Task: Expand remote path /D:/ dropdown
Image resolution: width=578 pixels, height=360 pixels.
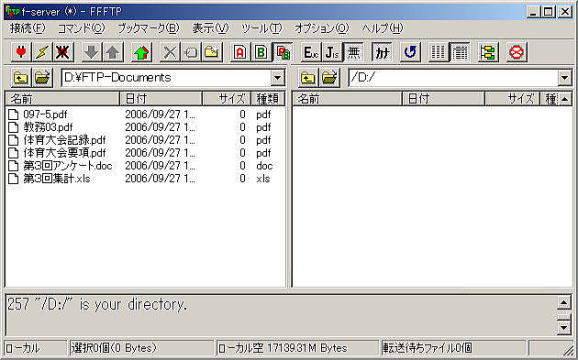Action: click(565, 78)
